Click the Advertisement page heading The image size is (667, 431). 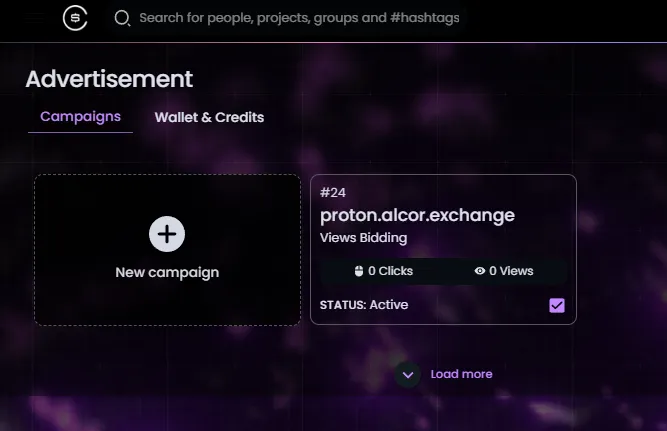tap(109, 79)
